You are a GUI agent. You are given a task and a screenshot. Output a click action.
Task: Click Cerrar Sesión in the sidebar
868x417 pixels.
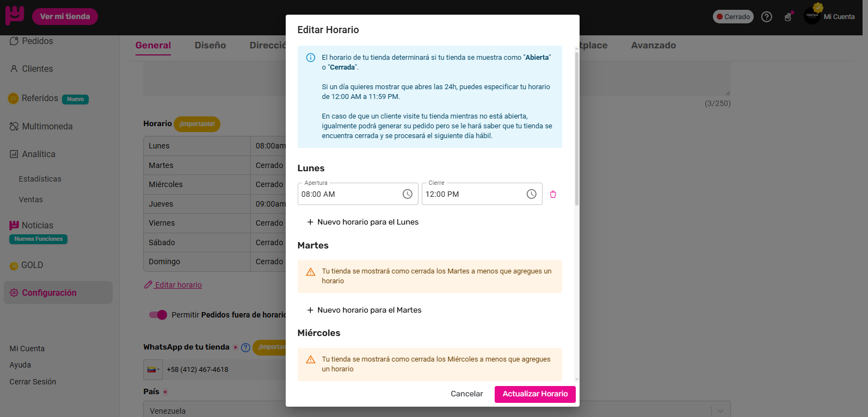33,382
